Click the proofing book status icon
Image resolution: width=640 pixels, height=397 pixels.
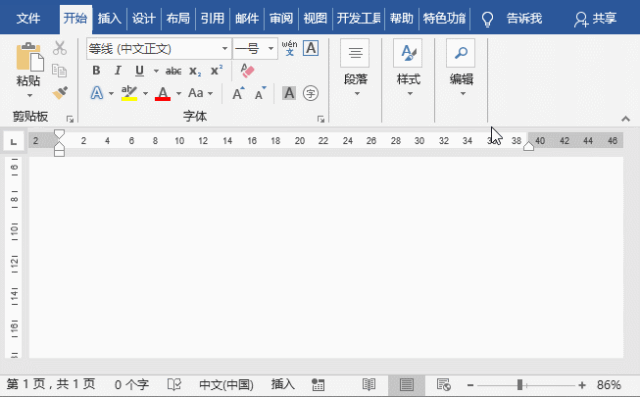(174, 384)
